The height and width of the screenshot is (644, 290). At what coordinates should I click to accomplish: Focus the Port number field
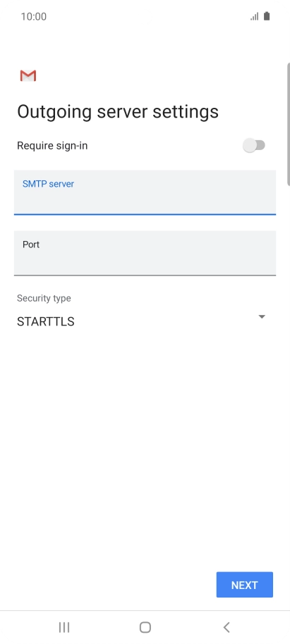pyautogui.click(x=145, y=253)
